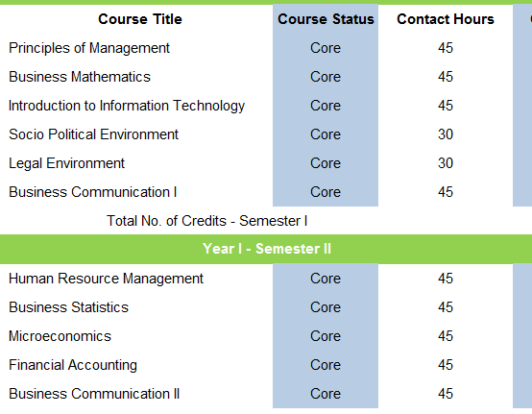
Task: Select the Course Status header cell
Action: coord(326,19)
